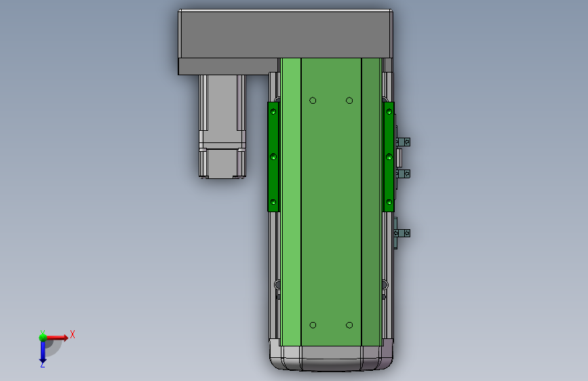Pick the upper-right hole on green cover
The image size is (588, 381).
[349, 100]
